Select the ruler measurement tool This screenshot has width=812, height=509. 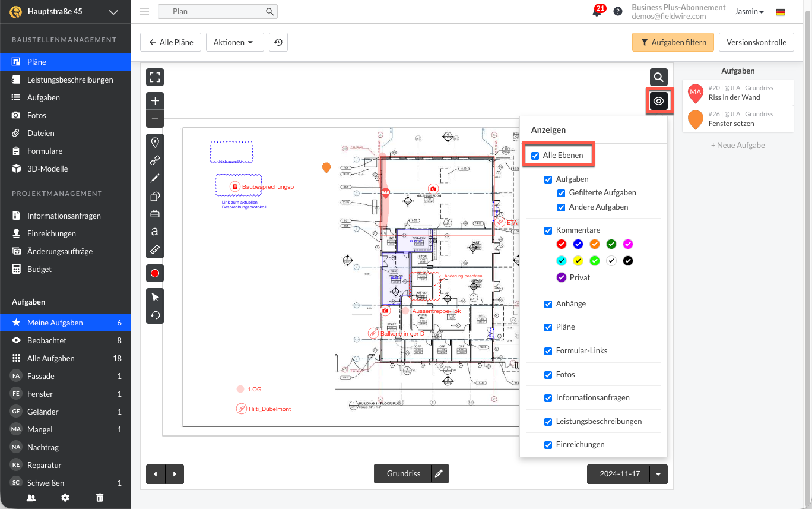click(155, 249)
